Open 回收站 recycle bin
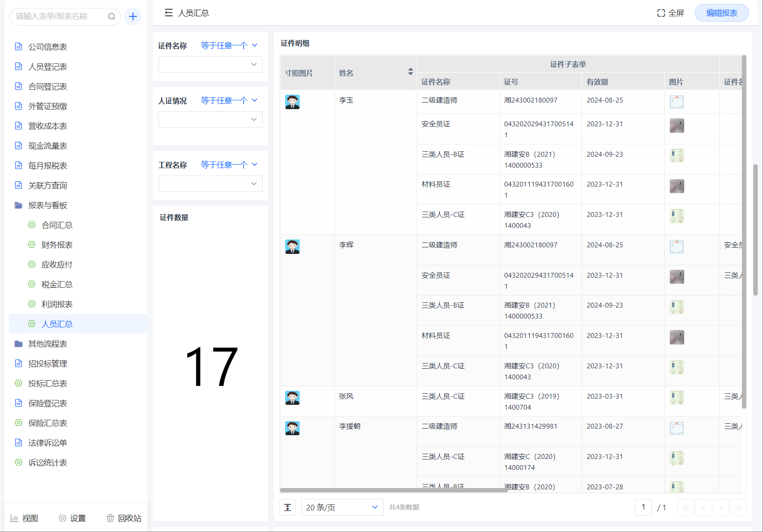The image size is (763, 532). [124, 518]
